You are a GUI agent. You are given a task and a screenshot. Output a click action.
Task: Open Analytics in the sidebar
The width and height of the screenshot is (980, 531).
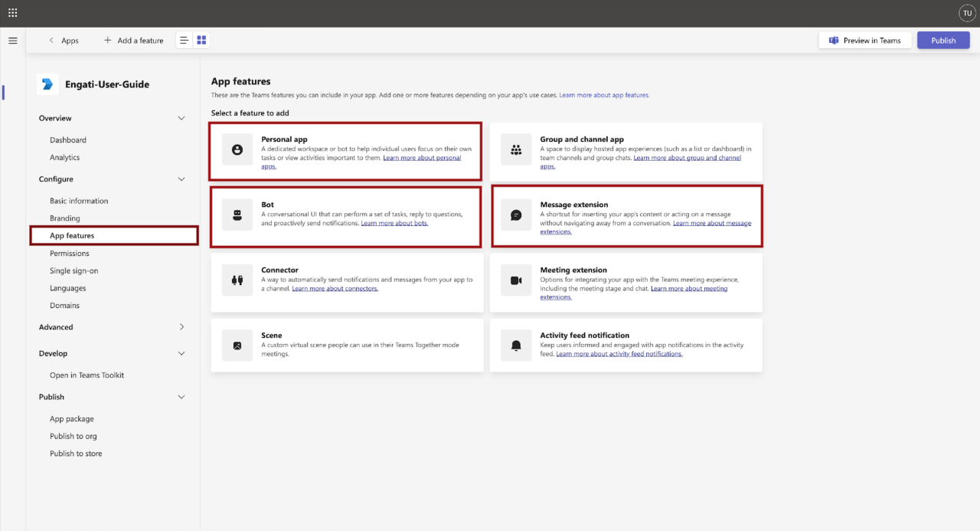pos(65,157)
